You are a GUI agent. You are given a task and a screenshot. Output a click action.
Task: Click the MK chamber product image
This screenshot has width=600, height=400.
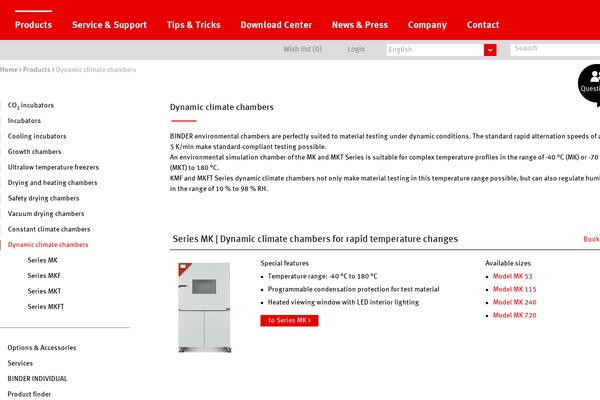coord(204,307)
